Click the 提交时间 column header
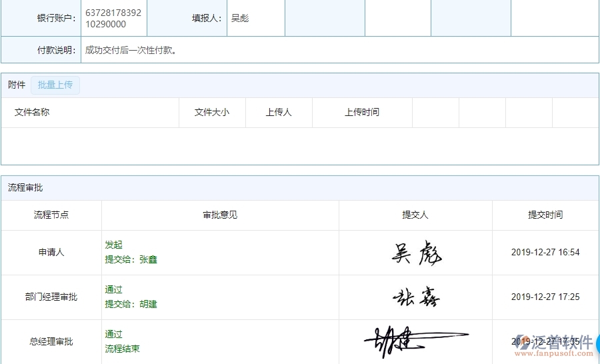600x364 pixels. click(545, 215)
